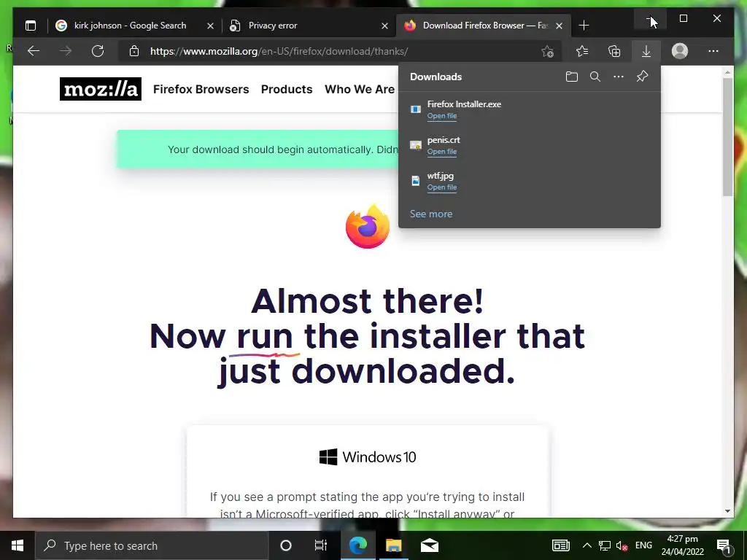Screen dimensions: 747x560
Task: Close the Privacy error tab
Action: coord(384,26)
